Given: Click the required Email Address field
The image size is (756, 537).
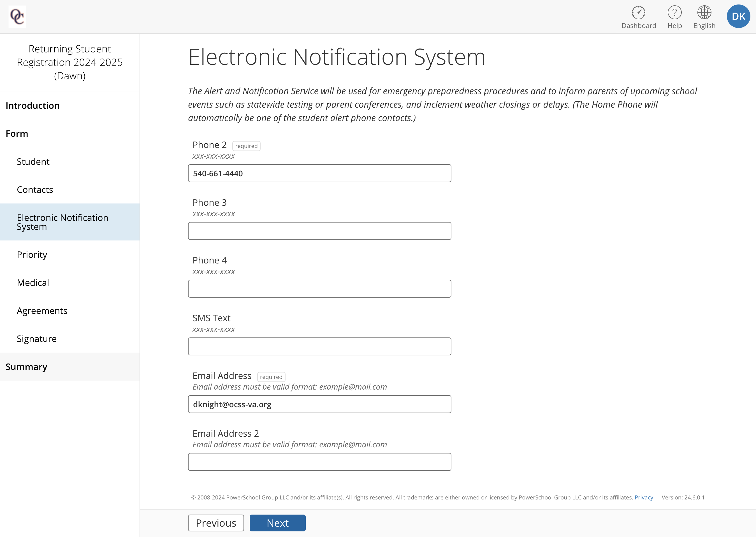Looking at the screenshot, I should [x=319, y=404].
